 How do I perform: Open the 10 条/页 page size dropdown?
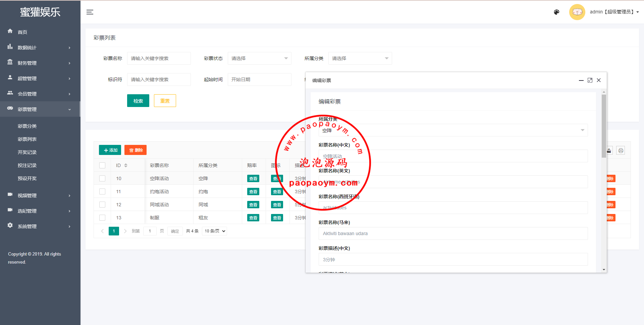coord(215,231)
